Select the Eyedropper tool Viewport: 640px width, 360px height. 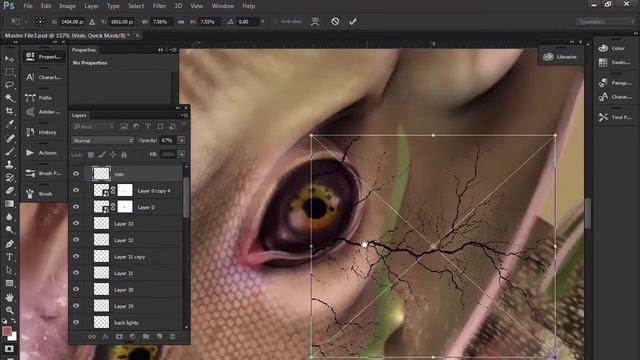pos(9,124)
